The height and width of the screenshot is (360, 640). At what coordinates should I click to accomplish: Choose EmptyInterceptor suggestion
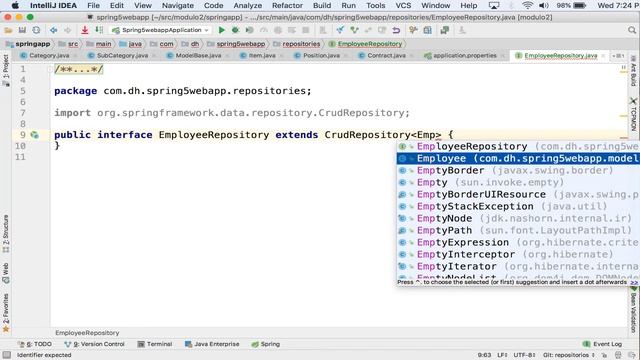tap(518, 254)
